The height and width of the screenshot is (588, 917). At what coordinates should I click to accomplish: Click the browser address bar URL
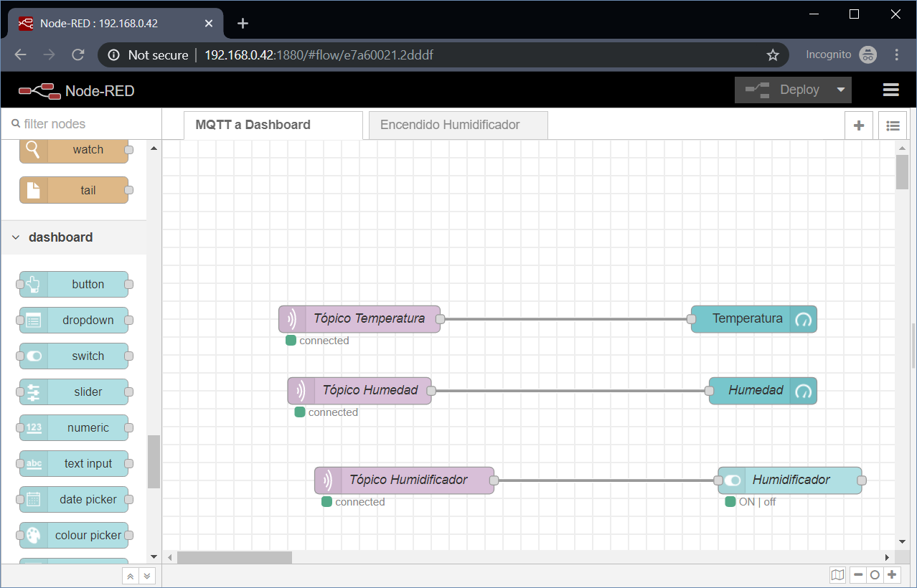(319, 54)
